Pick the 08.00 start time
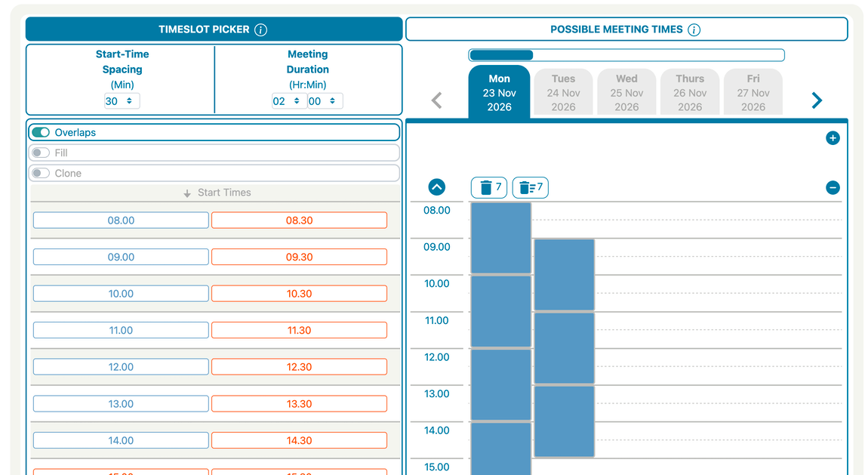Viewport: 868px width, 475px height. click(x=121, y=221)
